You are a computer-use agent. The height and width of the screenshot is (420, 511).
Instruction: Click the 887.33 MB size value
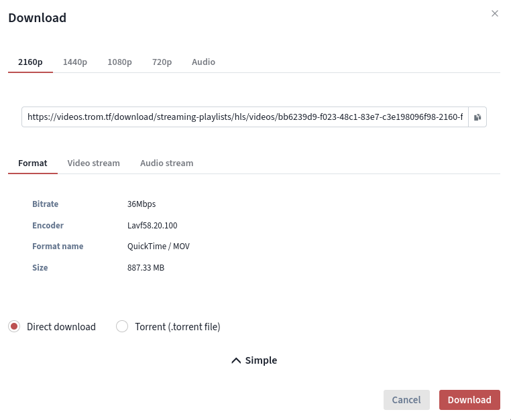click(x=146, y=268)
